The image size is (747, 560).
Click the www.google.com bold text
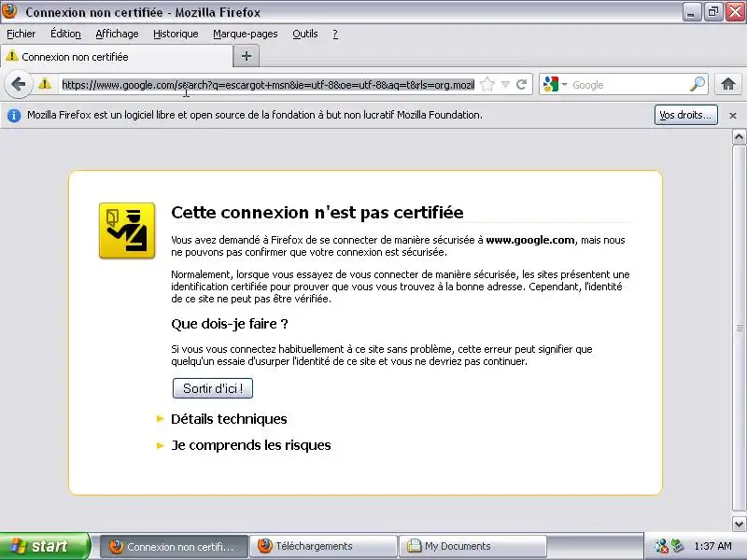pyautogui.click(x=529, y=240)
